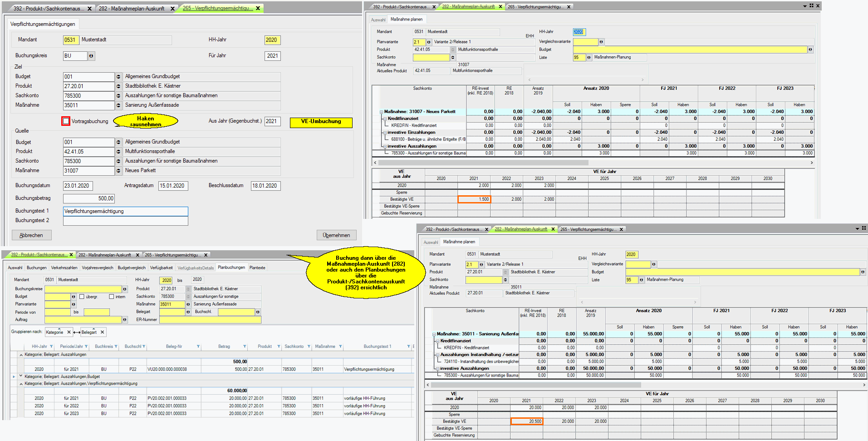Image resolution: width=868 pixels, height=441 pixels.
Task: Click the Übernehmen button
Action: (x=336, y=235)
